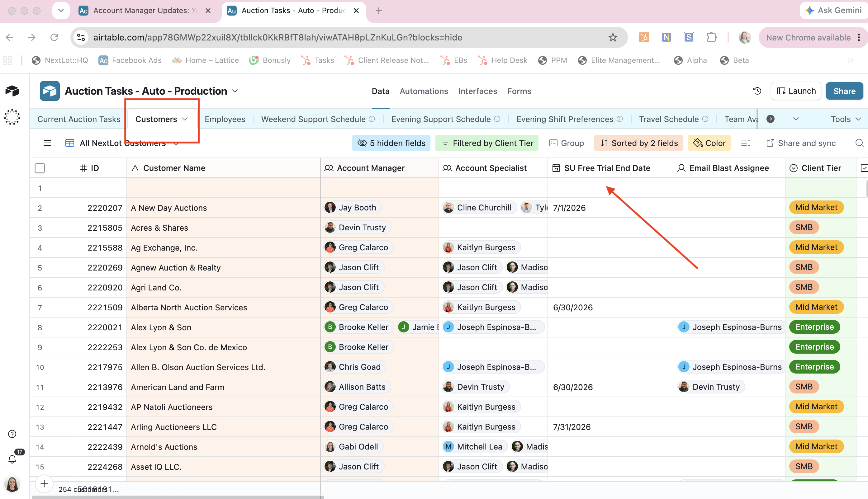Click info icon beside Weekend Support Schedule
The width and height of the screenshot is (868, 499).
tap(372, 119)
